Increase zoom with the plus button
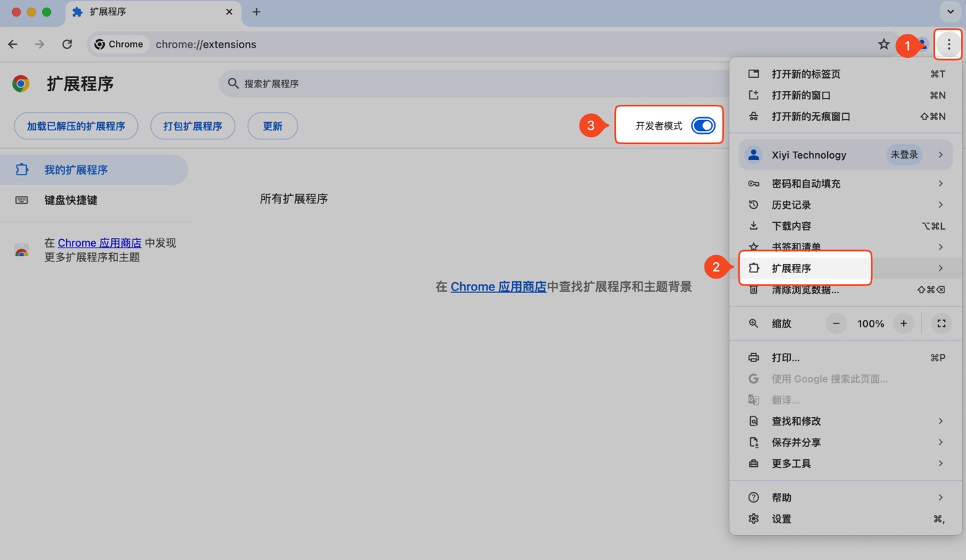This screenshot has width=966, height=560. click(903, 323)
